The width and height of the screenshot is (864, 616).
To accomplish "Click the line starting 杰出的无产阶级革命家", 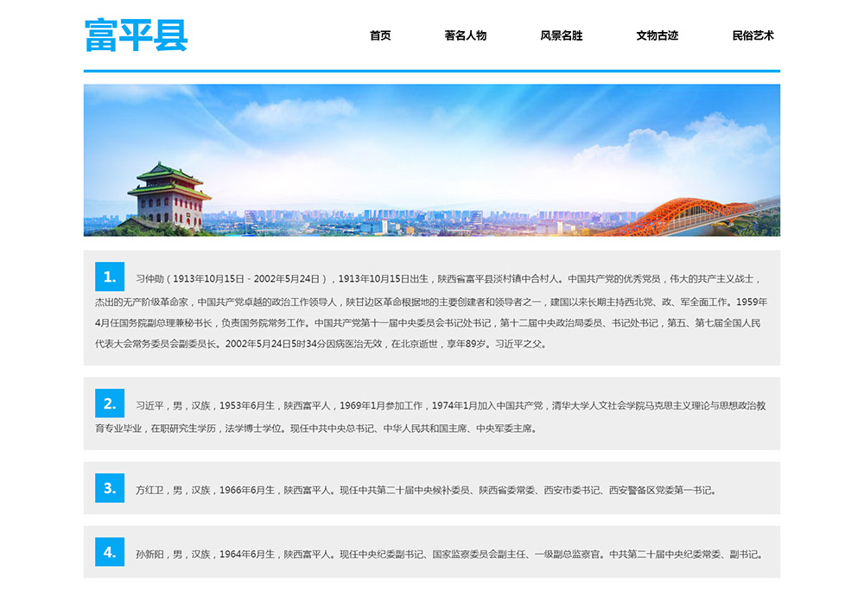I will (431, 302).
